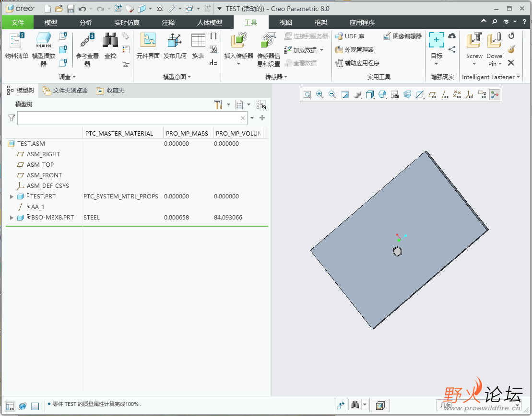Image resolution: width=532 pixels, height=416 pixels.
Task: Click the model tree settings hammer icon
Action: coord(218,104)
